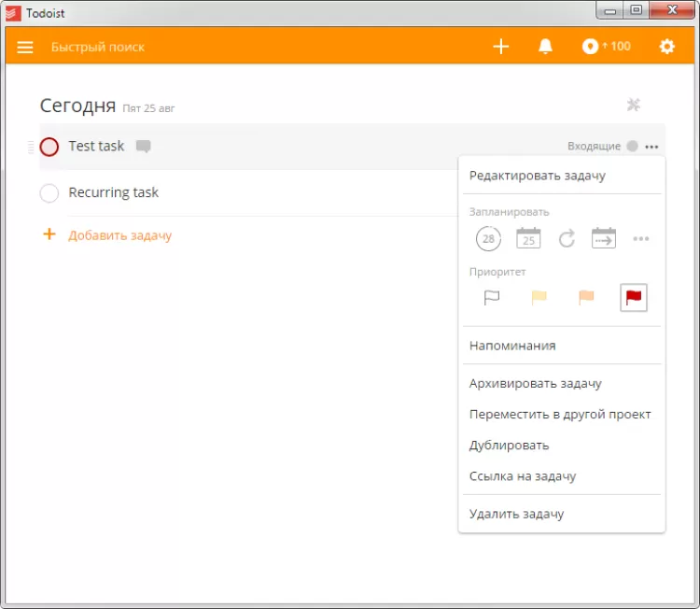This screenshot has width=700, height=609.
Task: Maximize the Todoist window
Action: (x=637, y=10)
